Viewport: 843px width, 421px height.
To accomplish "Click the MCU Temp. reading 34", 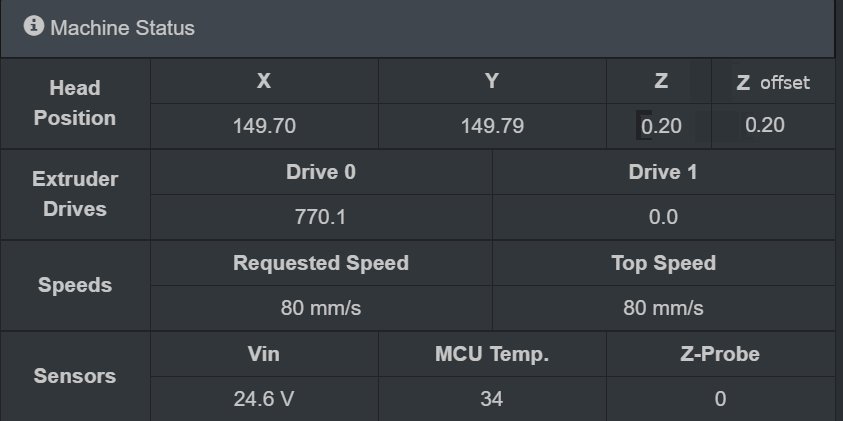I will (x=491, y=399).
